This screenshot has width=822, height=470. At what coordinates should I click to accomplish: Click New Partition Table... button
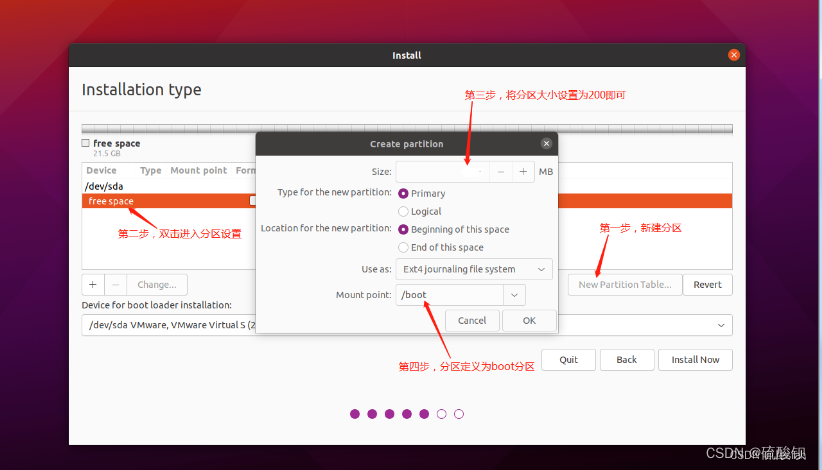625,285
